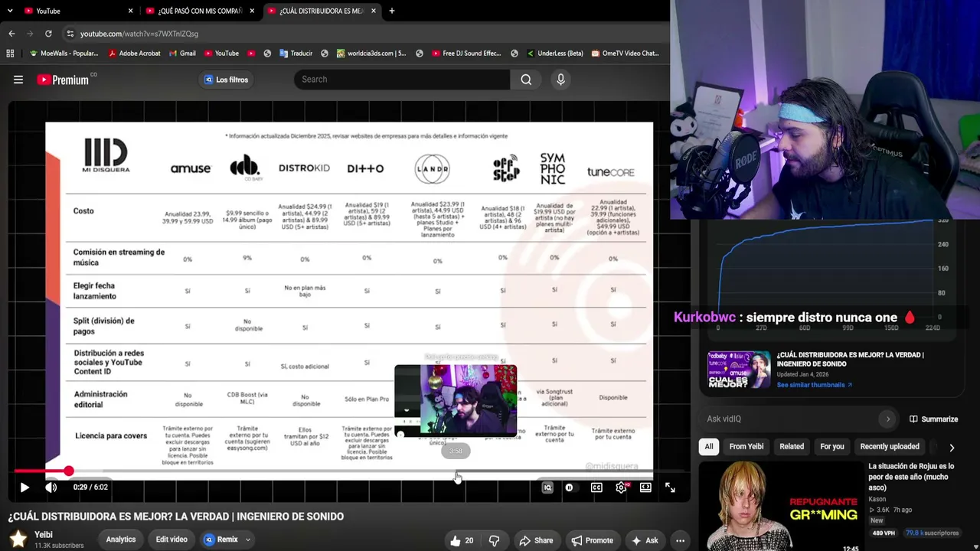The height and width of the screenshot is (551, 980).
Task: Click Edit video button
Action: 171,540
